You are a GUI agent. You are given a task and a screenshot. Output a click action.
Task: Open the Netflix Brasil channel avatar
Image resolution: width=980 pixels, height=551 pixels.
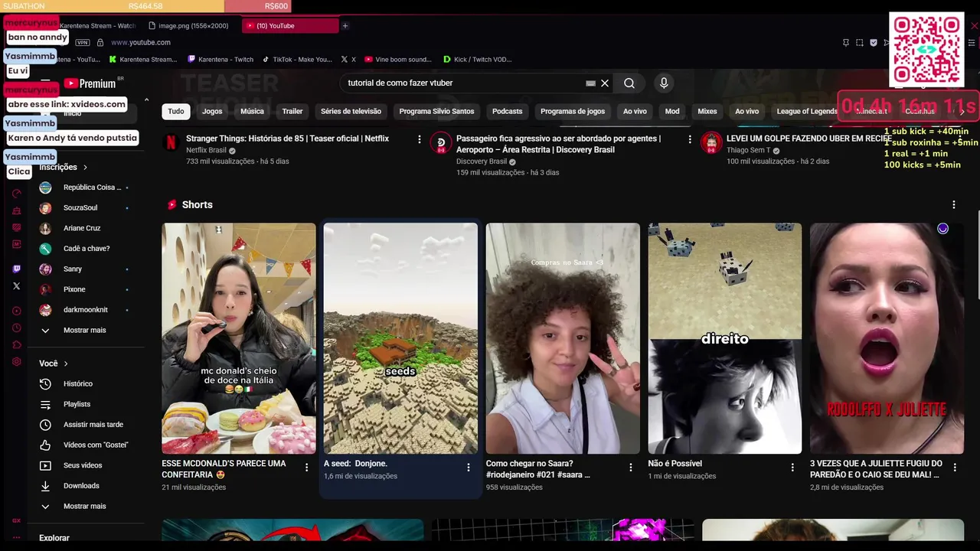[171, 142]
